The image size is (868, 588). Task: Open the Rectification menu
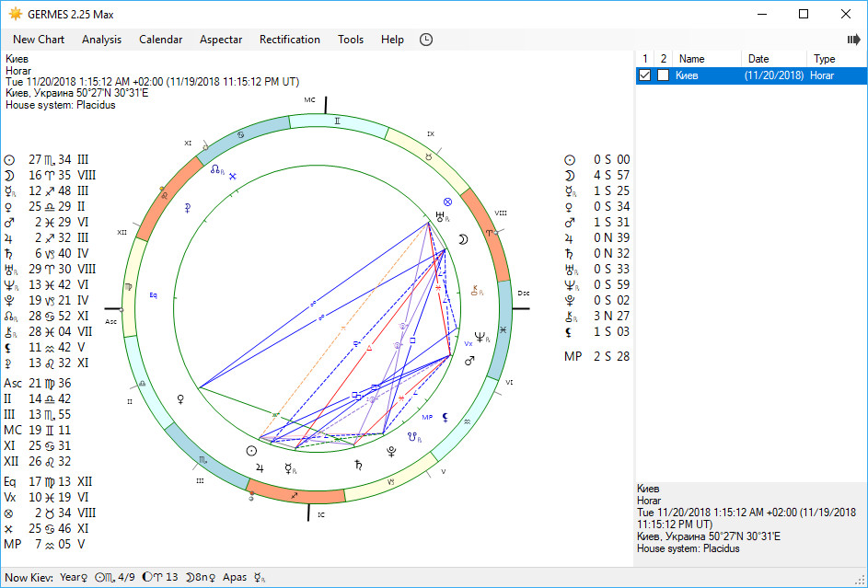click(x=290, y=40)
